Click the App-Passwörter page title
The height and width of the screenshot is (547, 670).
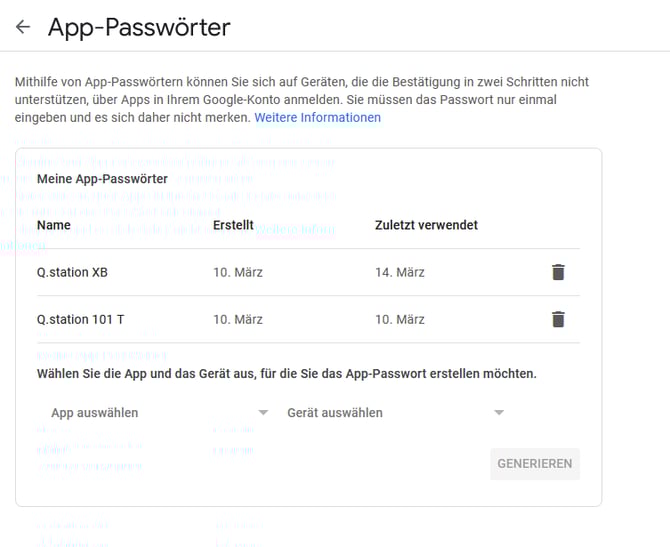[139, 27]
